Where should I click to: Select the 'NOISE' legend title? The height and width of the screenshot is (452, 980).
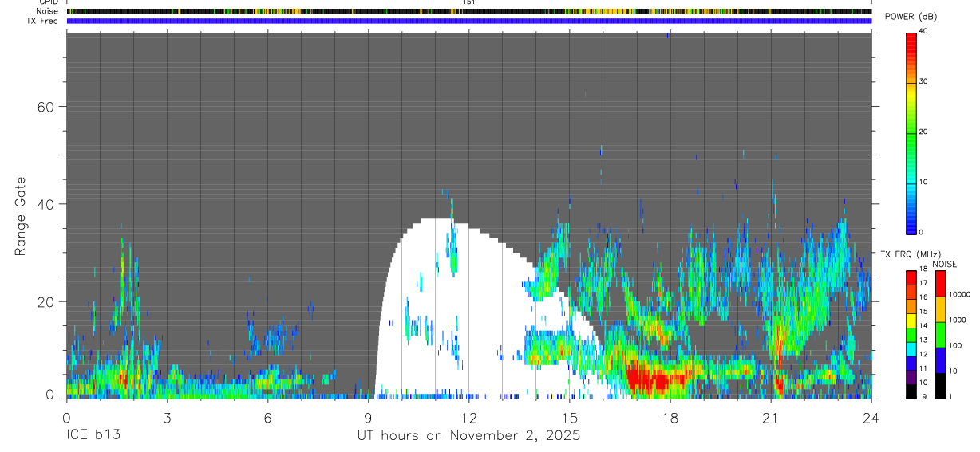[x=944, y=264]
